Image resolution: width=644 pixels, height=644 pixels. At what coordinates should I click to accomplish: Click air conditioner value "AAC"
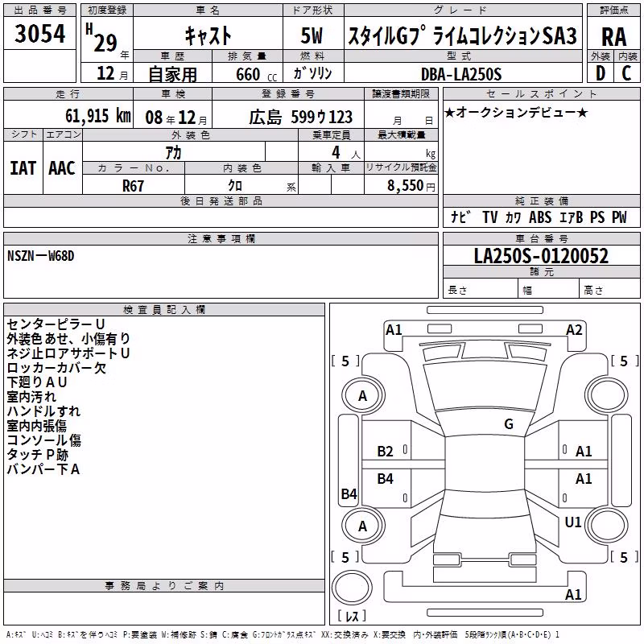[x=62, y=168]
